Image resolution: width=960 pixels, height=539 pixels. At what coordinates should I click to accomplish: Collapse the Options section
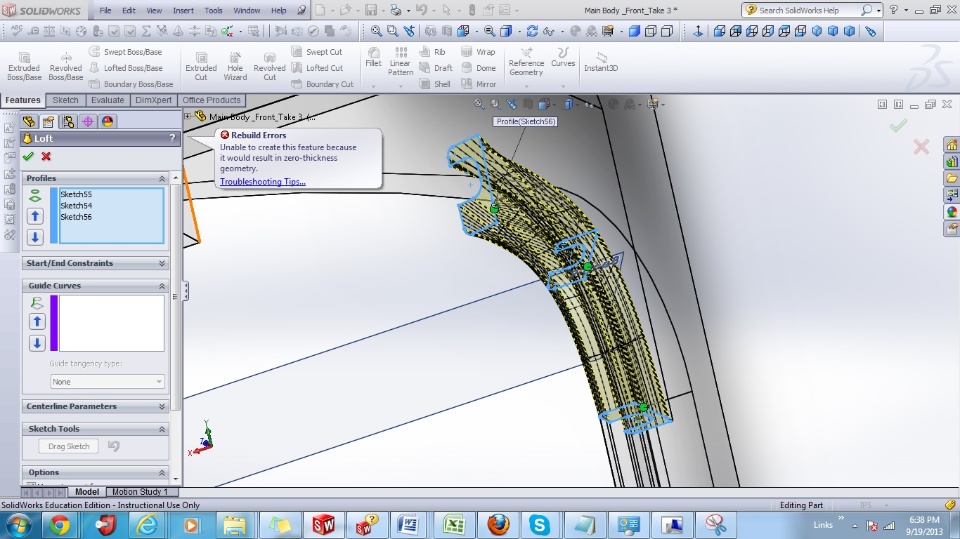pos(162,473)
